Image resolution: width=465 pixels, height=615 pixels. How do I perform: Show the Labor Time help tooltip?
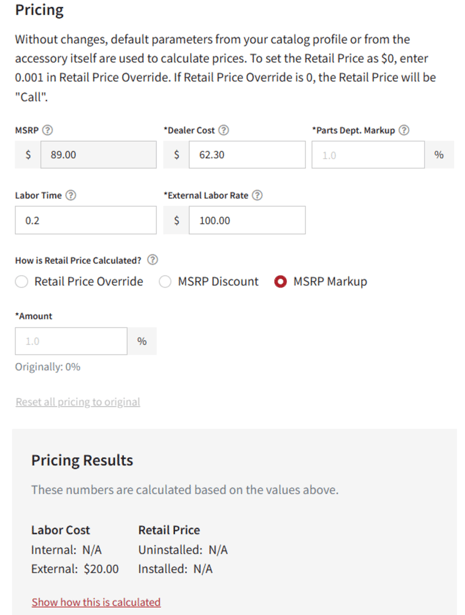point(71,195)
